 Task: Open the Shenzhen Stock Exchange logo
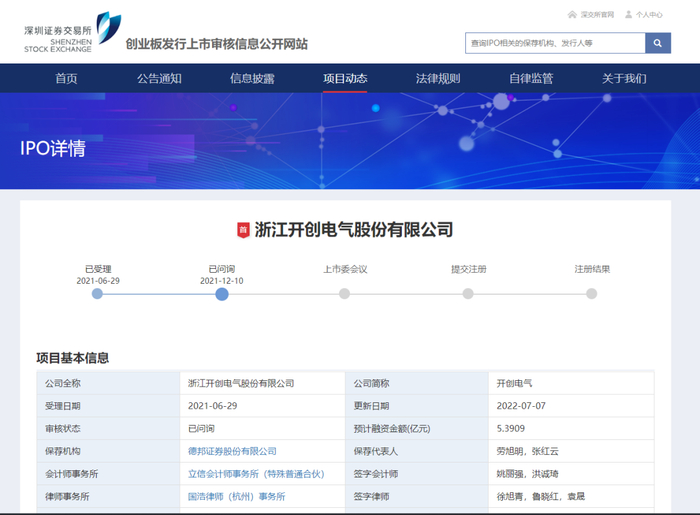pos(72,32)
